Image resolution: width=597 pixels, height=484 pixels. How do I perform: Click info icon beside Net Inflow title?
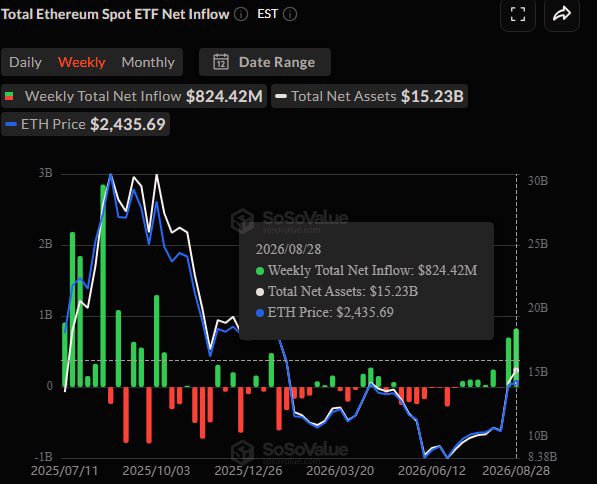click(x=241, y=14)
